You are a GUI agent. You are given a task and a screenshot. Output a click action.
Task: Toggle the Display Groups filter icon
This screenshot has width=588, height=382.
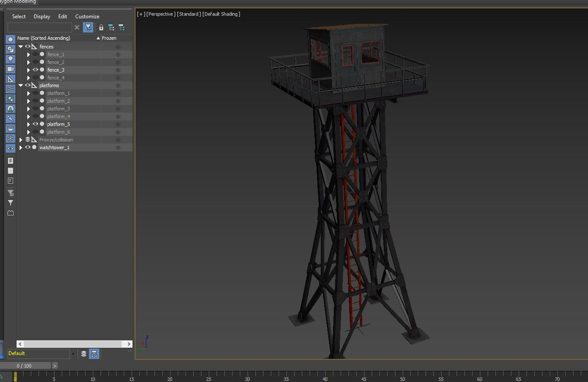click(10, 99)
